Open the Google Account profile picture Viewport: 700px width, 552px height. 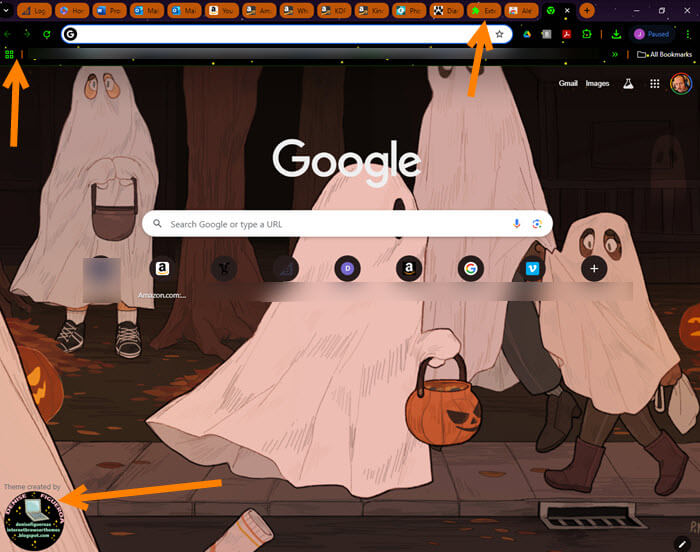pos(681,84)
